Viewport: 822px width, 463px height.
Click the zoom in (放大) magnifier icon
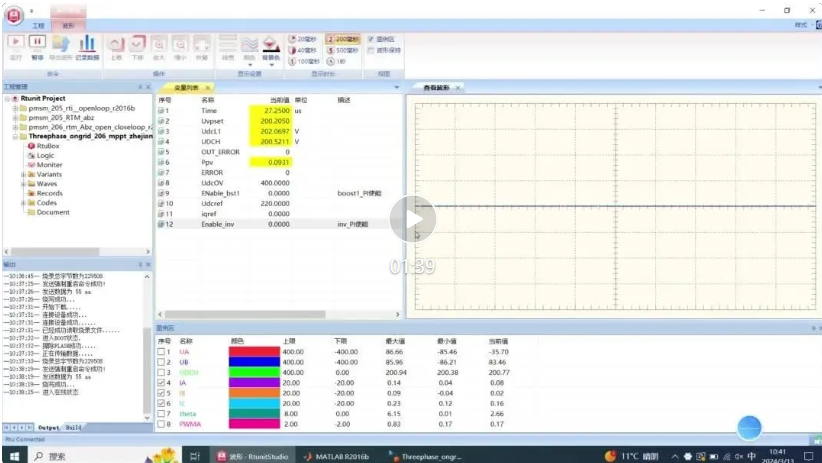pyautogui.click(x=159, y=43)
